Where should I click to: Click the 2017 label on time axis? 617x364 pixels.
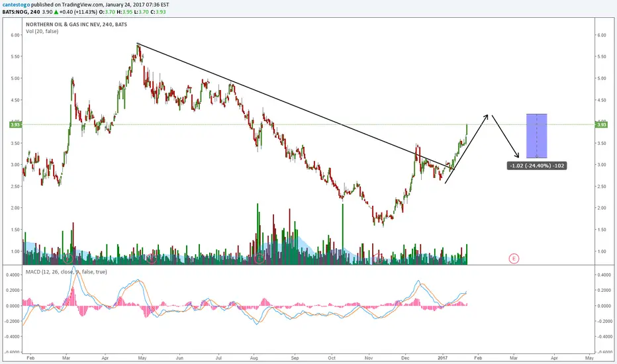443,358
